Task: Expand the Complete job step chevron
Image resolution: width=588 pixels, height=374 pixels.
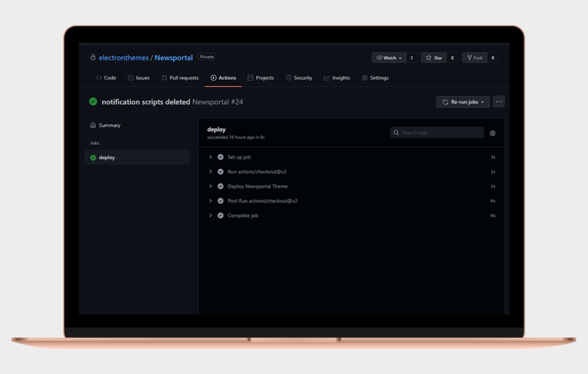Action: click(211, 215)
